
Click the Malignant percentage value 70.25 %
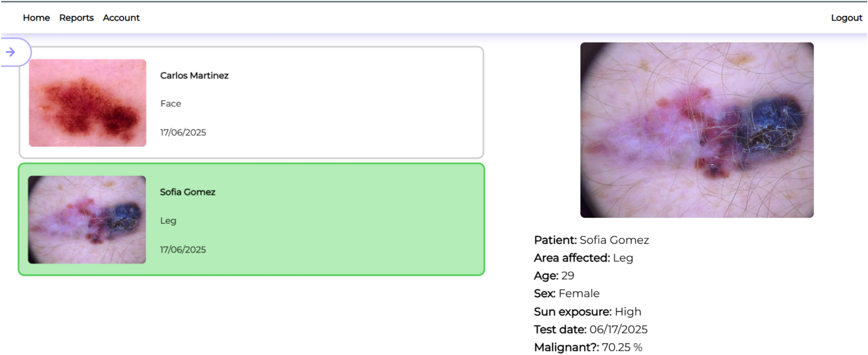622,347
